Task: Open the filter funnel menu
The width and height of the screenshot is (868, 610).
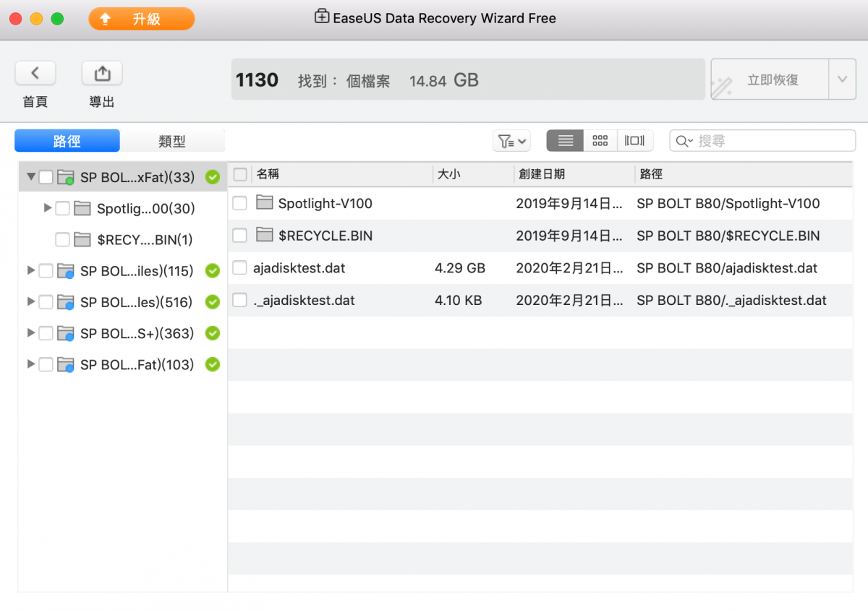Action: point(511,141)
